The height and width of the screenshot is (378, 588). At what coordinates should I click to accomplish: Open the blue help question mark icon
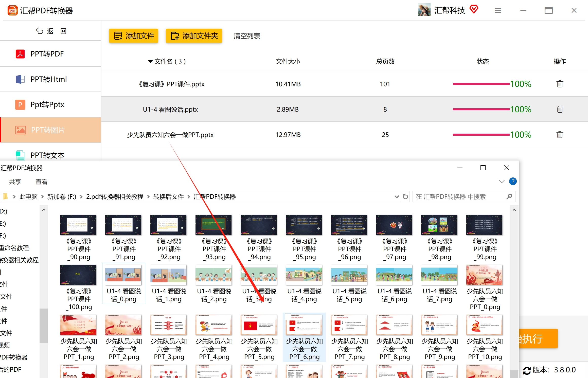pyautogui.click(x=513, y=182)
